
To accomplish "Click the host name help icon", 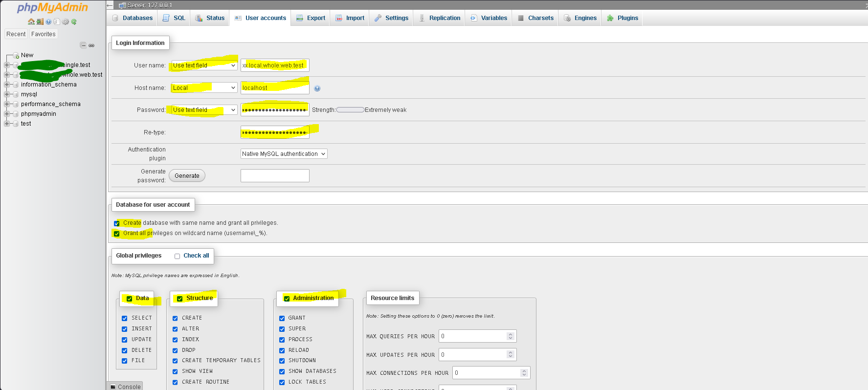I will coord(317,88).
